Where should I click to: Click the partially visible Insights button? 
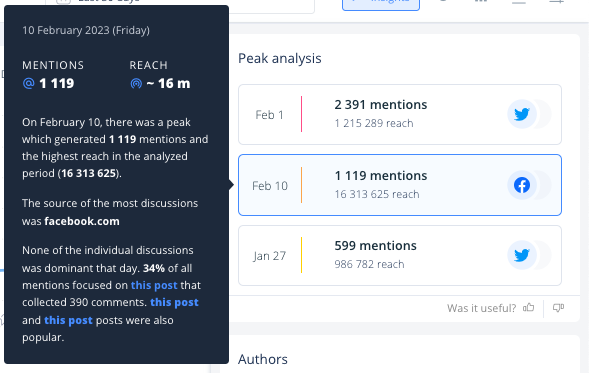[x=381, y=4]
